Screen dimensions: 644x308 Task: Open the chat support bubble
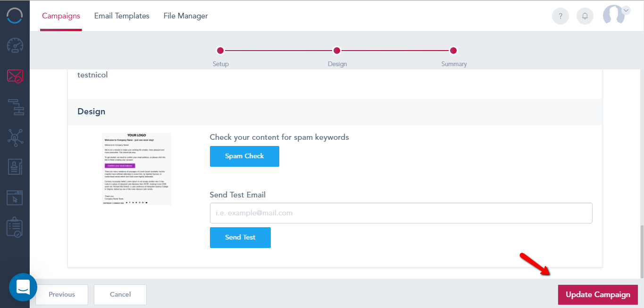[23, 287]
